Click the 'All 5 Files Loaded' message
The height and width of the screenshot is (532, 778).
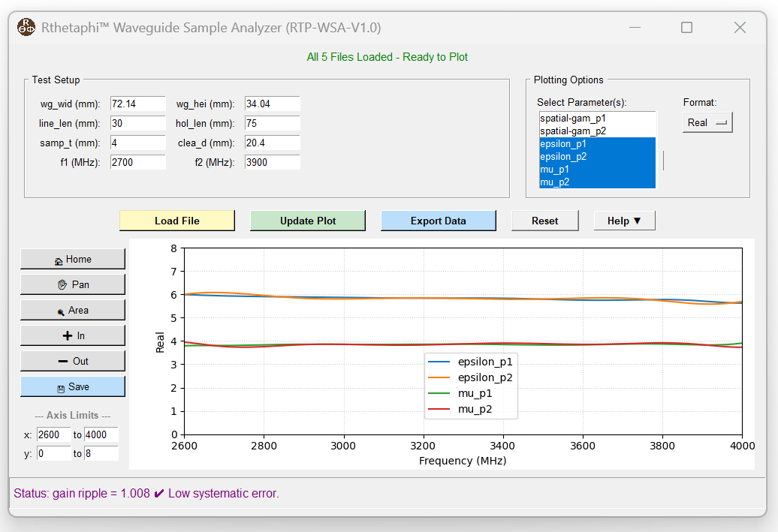tap(387, 57)
